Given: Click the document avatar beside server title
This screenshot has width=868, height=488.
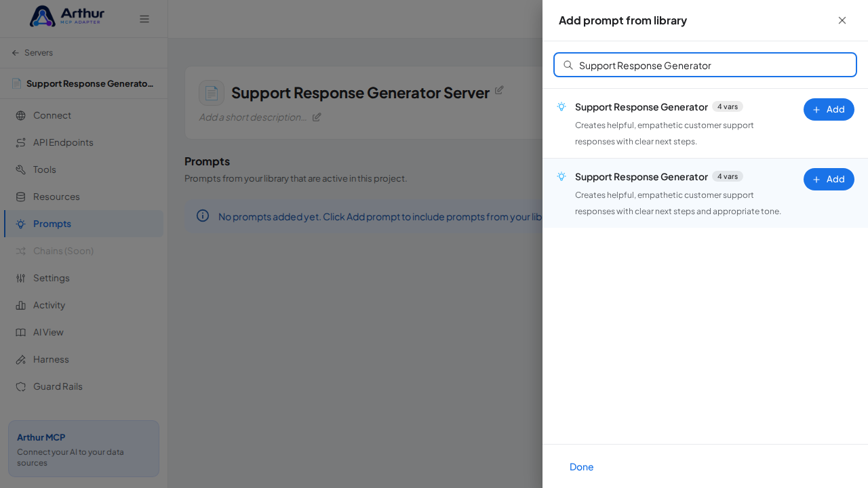Looking at the screenshot, I should (212, 93).
